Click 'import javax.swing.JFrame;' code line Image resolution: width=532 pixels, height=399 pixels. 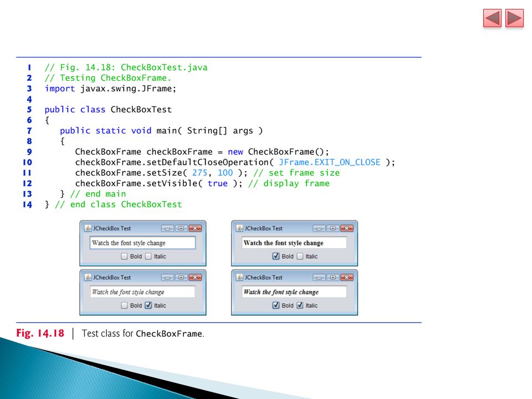point(111,89)
